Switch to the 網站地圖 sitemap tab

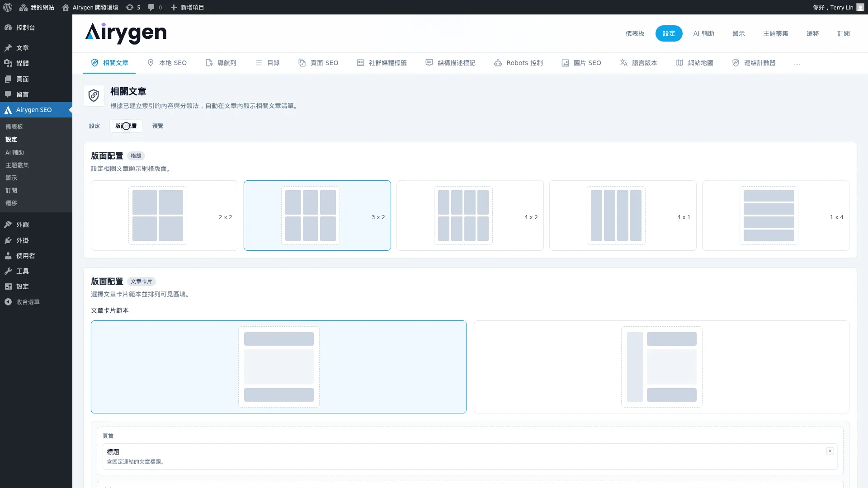pyautogui.click(x=694, y=63)
